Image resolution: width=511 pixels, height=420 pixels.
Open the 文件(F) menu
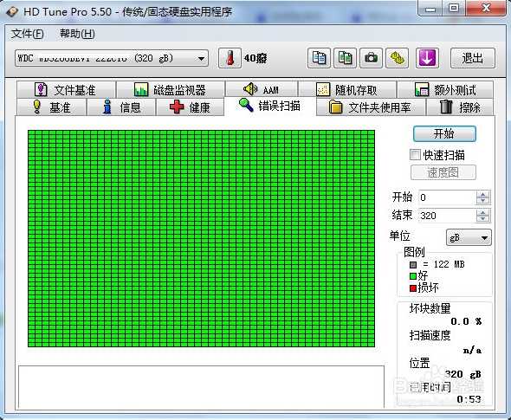coord(28,34)
